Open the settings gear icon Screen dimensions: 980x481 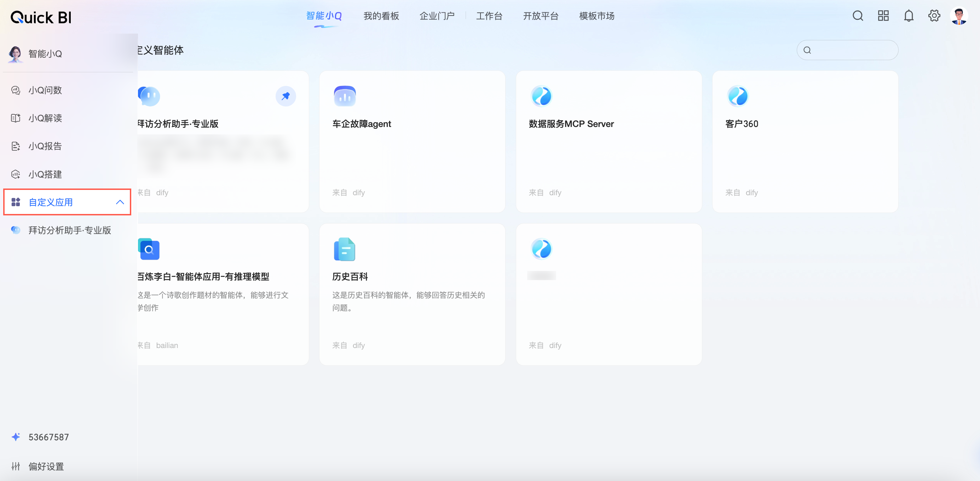934,16
